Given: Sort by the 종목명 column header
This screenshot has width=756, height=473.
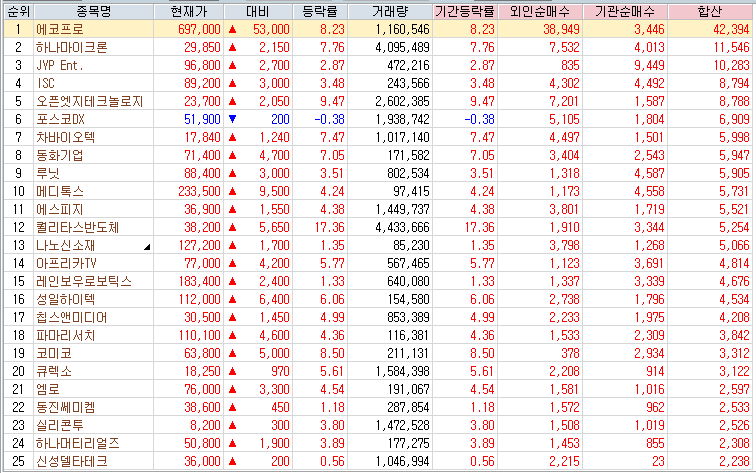Looking at the screenshot, I should [x=94, y=11].
